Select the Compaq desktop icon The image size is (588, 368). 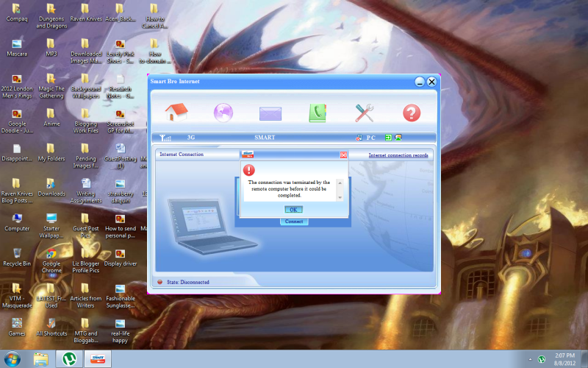[x=17, y=13]
